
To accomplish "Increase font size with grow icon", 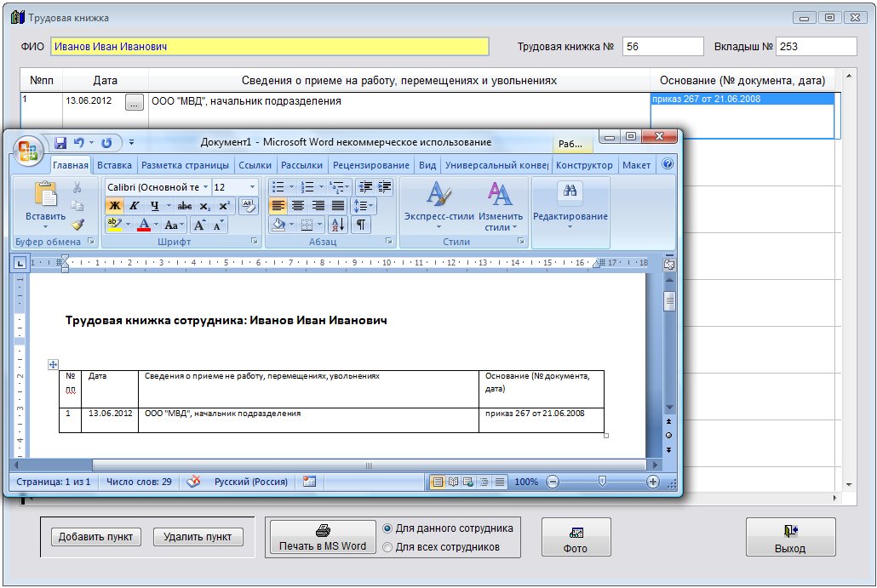I will (x=198, y=225).
